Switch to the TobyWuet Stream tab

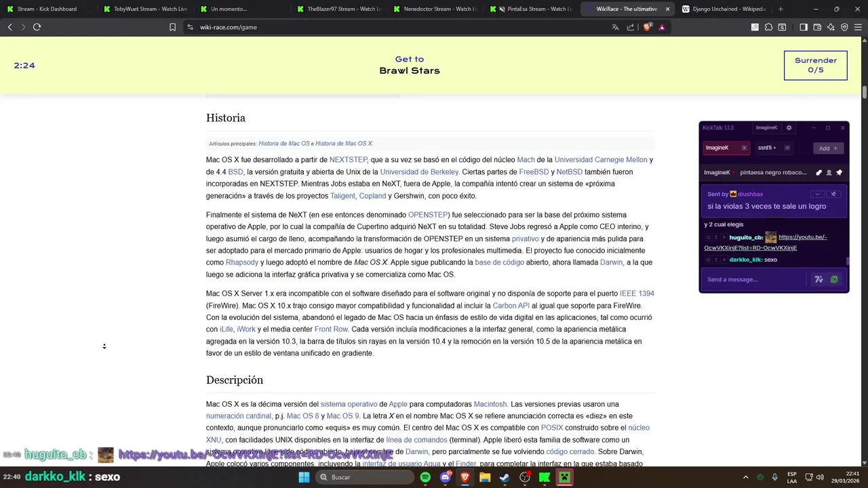pos(144,9)
